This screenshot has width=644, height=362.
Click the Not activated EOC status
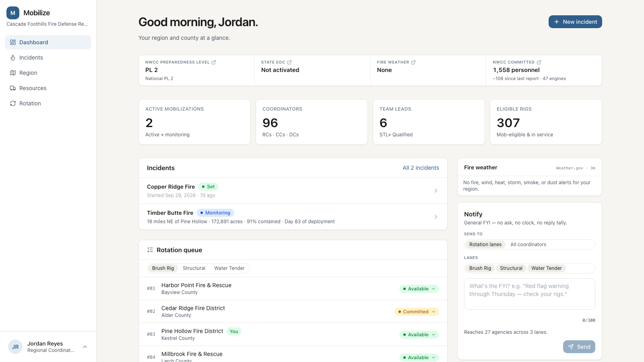(x=280, y=70)
